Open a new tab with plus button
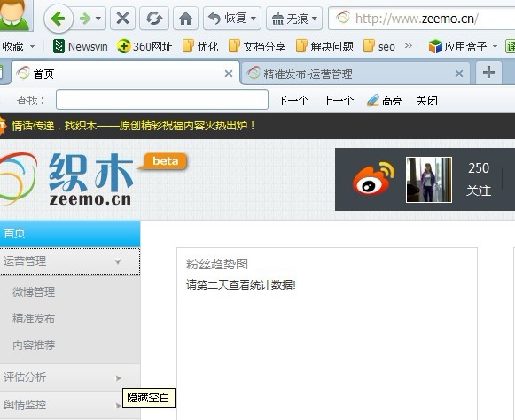 [x=488, y=73]
